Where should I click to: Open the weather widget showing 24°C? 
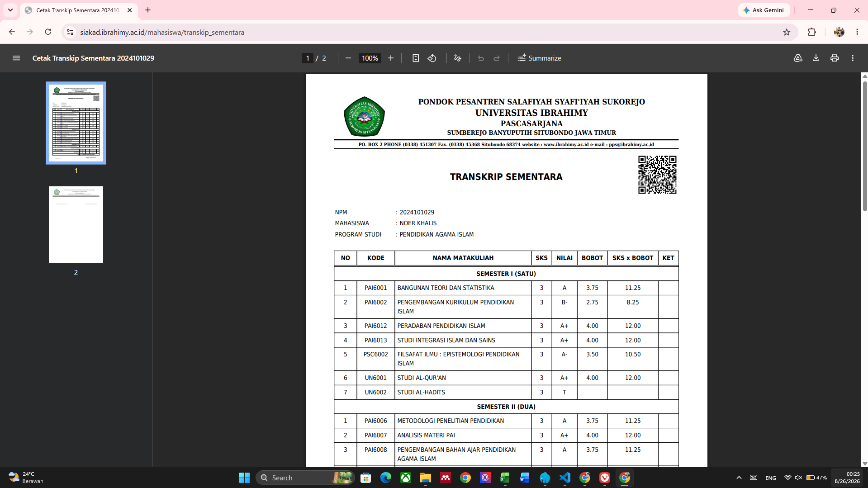point(26,478)
